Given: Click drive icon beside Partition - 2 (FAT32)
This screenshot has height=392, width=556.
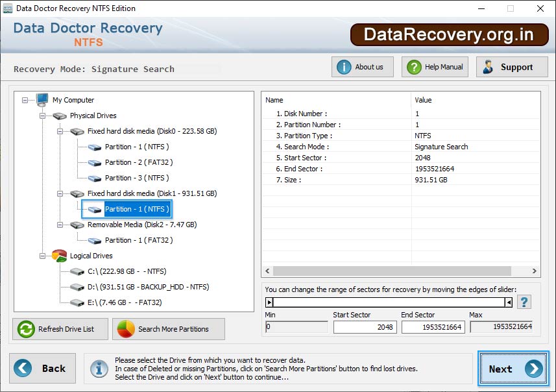Looking at the screenshot, I should click(95, 163).
